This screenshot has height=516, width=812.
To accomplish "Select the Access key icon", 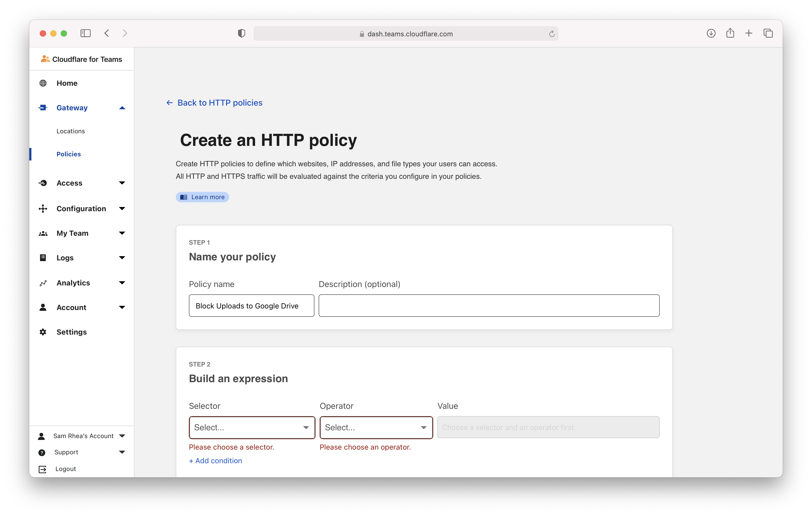I will (43, 183).
